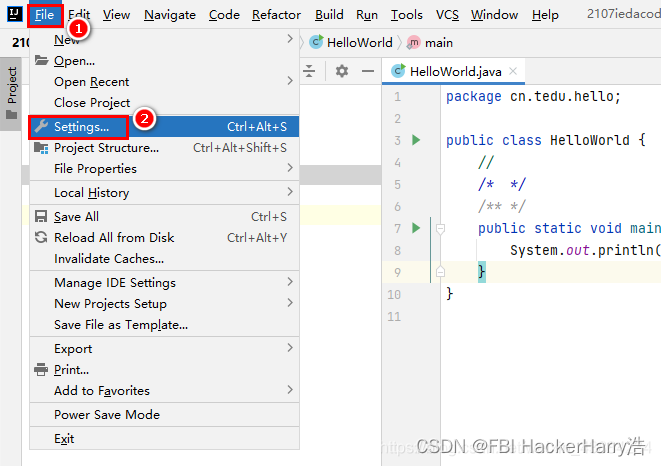661x466 pixels.
Task: Select Settings... in the File menu
Action: point(164,127)
